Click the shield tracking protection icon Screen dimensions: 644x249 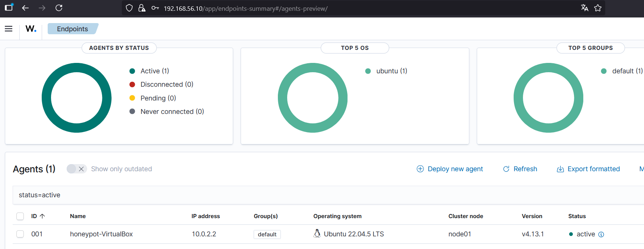point(129,8)
